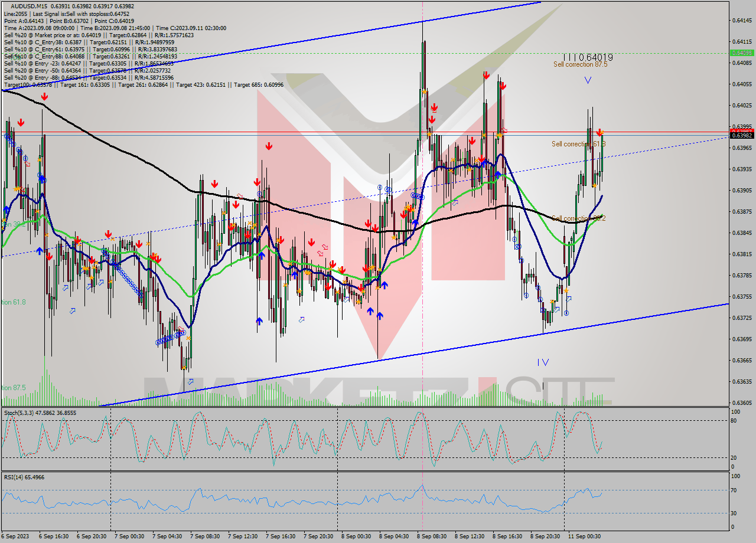Screen dimensions: 756x543
Task: Click the '7 Sep 00:30' time axis label
Action: (129, 537)
